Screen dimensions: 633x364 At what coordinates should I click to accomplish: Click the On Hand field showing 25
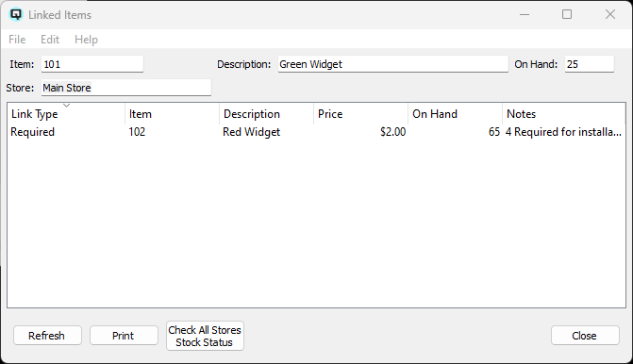[x=590, y=64]
